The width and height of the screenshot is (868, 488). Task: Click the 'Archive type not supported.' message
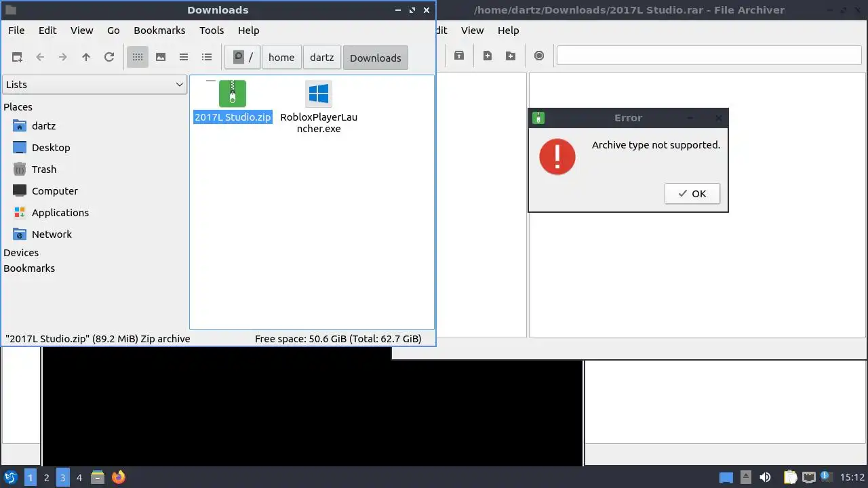(x=656, y=145)
